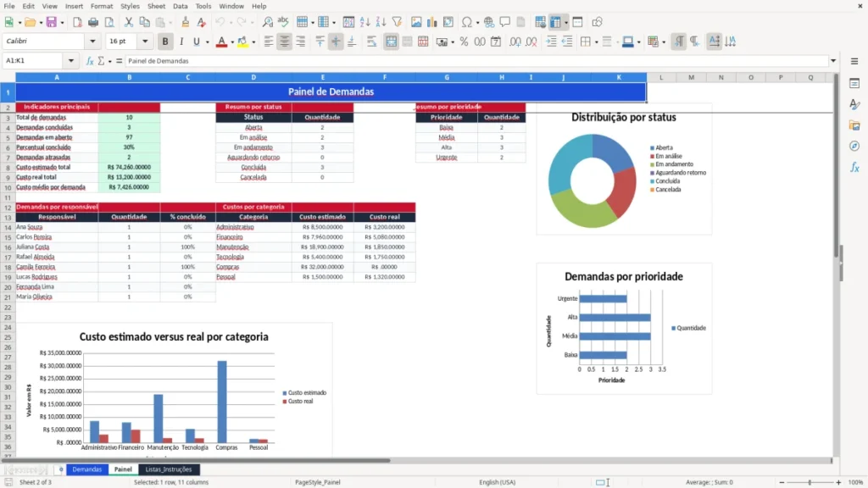Click Format as Percent icon
Image resolution: width=868 pixels, height=488 pixels.
[464, 42]
